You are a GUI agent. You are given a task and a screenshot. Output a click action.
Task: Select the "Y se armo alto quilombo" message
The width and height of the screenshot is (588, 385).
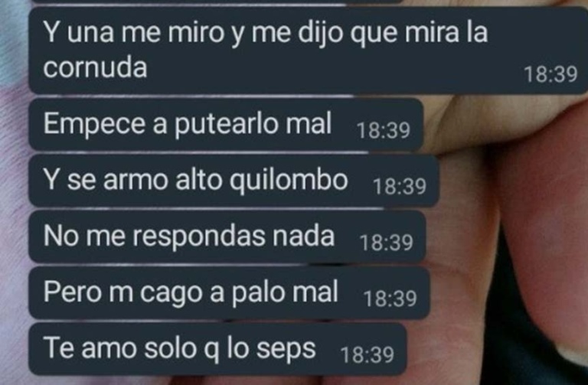(234, 181)
